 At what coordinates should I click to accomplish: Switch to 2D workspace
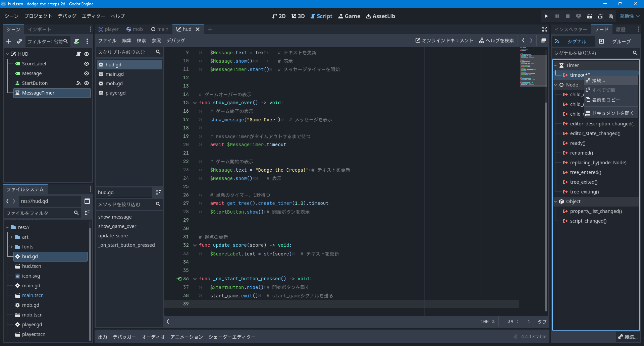coord(279,16)
